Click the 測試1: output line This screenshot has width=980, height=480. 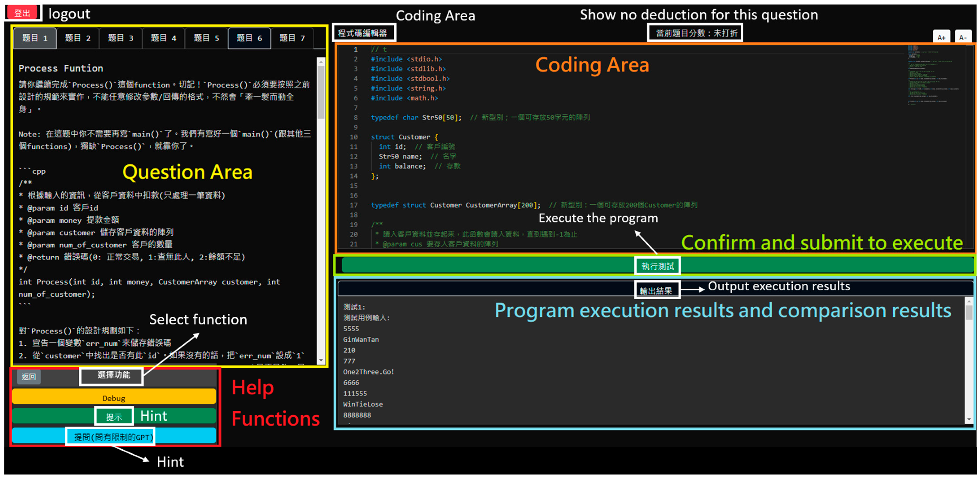point(354,307)
